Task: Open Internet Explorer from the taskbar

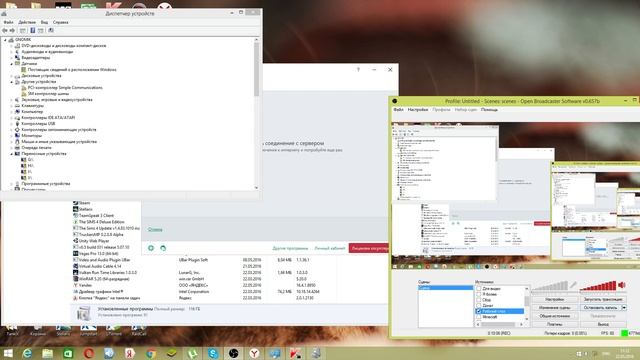Action: pos(27,353)
